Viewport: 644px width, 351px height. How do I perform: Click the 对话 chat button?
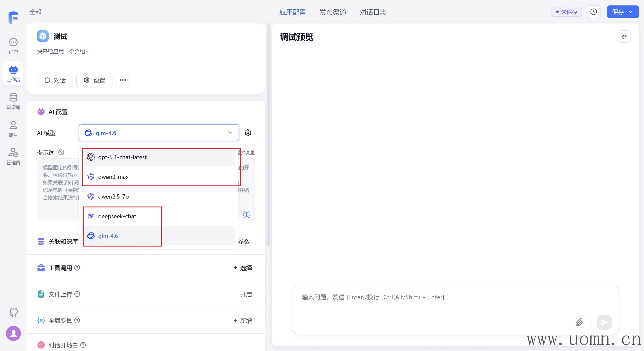point(55,80)
